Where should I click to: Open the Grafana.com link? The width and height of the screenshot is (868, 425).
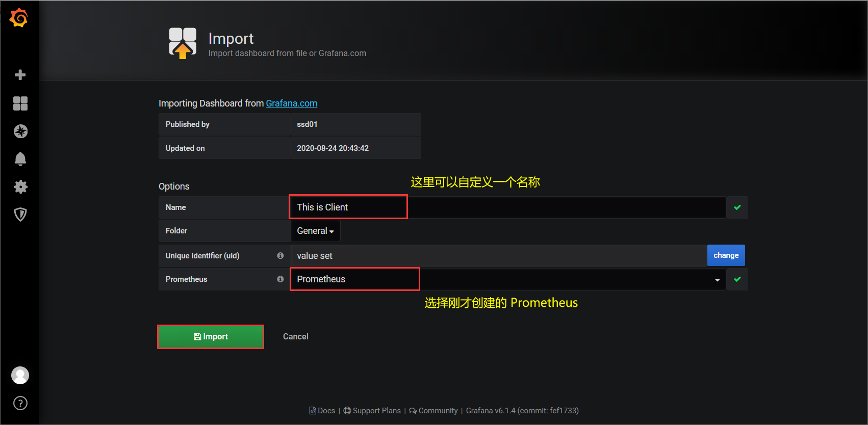tap(292, 103)
